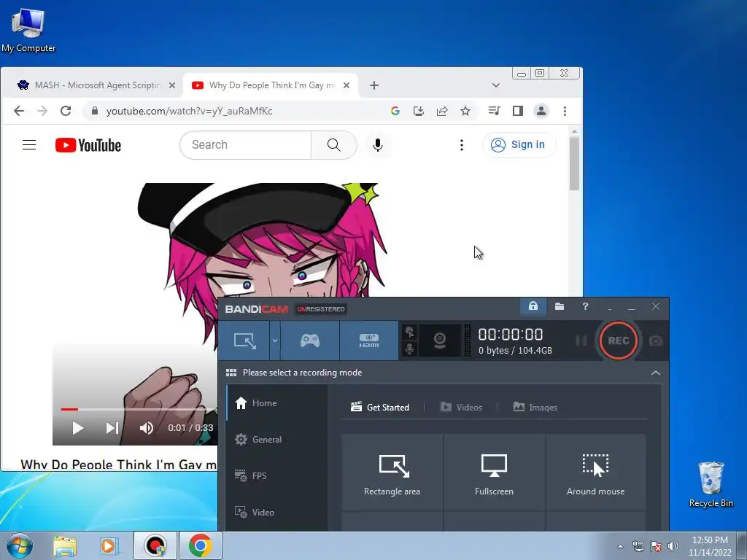747x560 pixels.
Task: Click the UNREGISTERED label in Bandicam
Action: pos(321,309)
